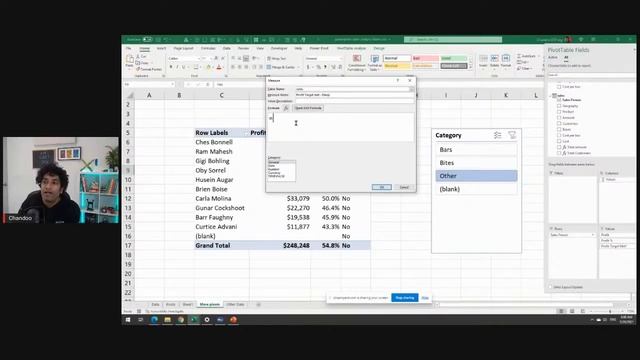Activate Format Painter in the Clipboard group
The image size is (640, 360).
coord(149,69)
